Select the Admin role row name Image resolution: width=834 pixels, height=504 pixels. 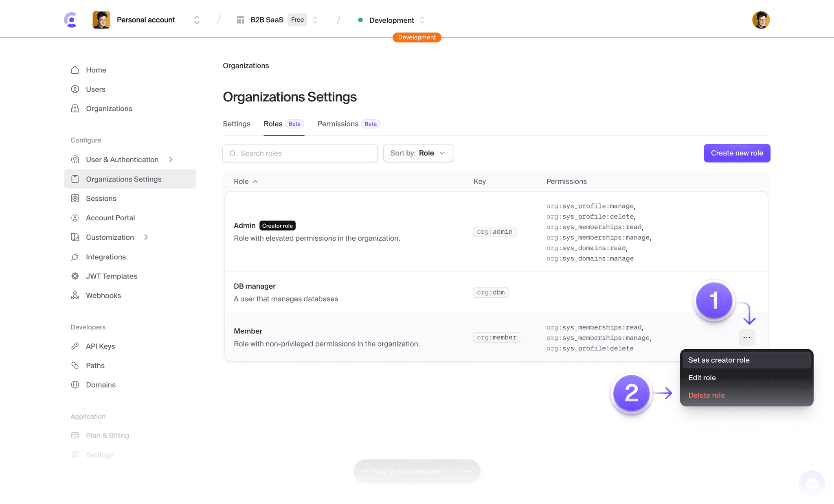(245, 226)
